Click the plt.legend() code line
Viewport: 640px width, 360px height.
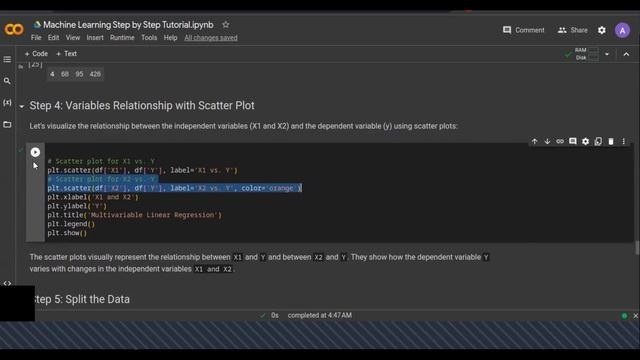71,224
